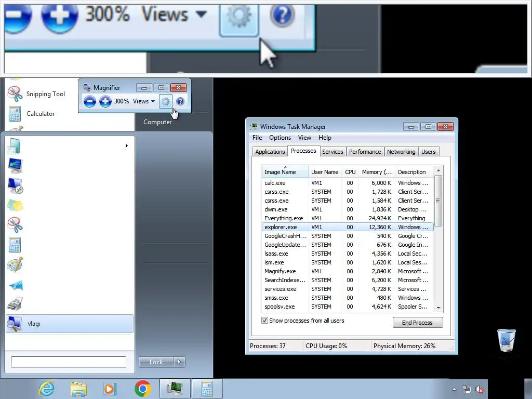The width and height of the screenshot is (532, 399).
Task: Select the calc.exe process row
Action: pyautogui.click(x=348, y=183)
